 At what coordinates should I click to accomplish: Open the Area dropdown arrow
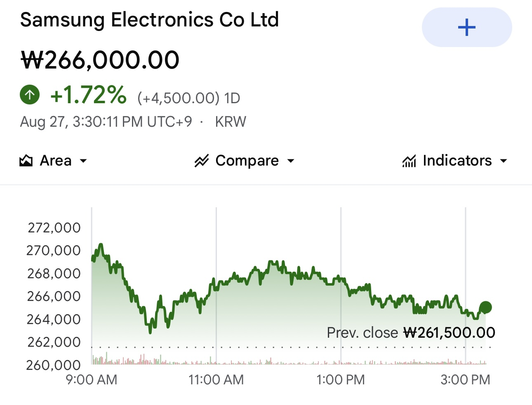coord(83,161)
